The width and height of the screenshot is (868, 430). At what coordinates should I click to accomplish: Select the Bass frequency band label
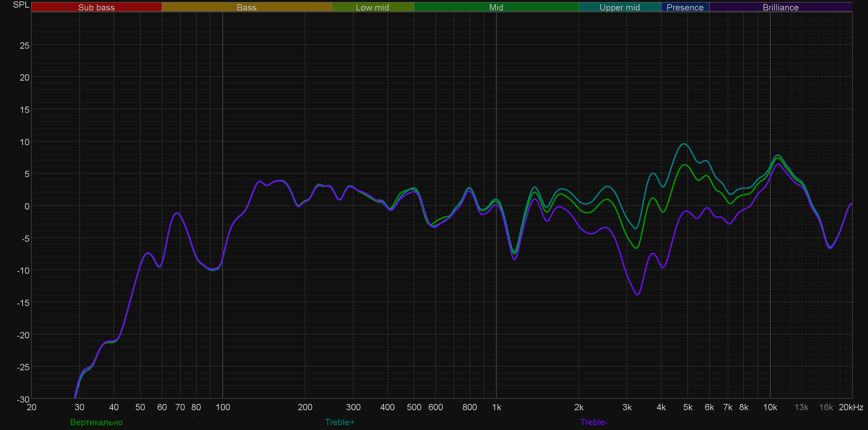coord(247,7)
